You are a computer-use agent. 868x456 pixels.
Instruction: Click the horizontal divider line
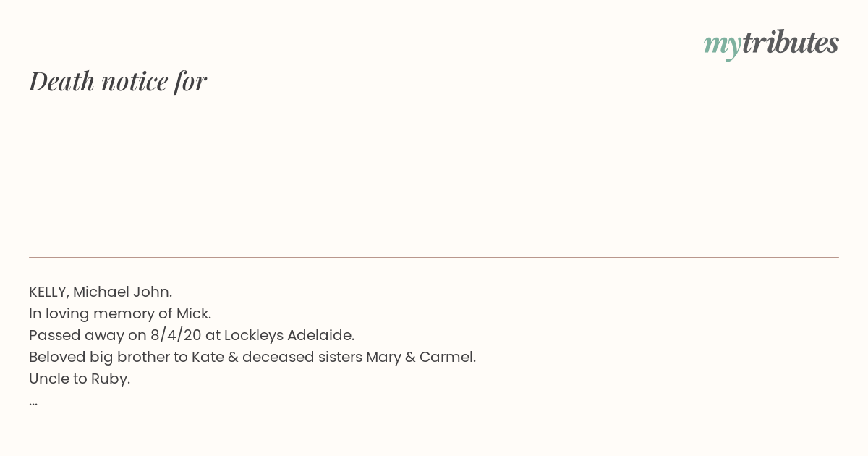click(434, 257)
